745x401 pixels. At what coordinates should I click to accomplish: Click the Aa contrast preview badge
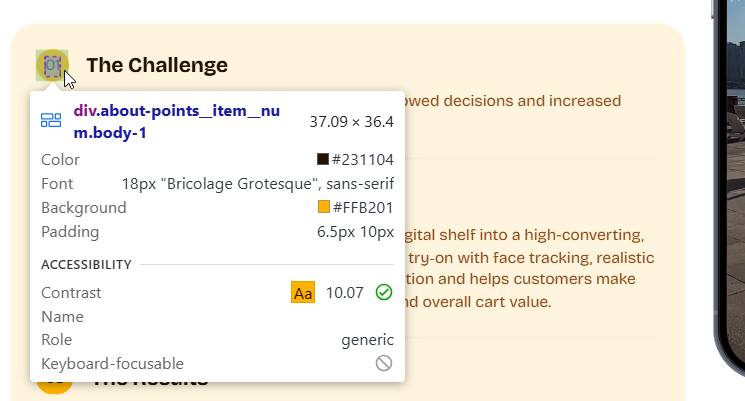pyautogui.click(x=303, y=292)
